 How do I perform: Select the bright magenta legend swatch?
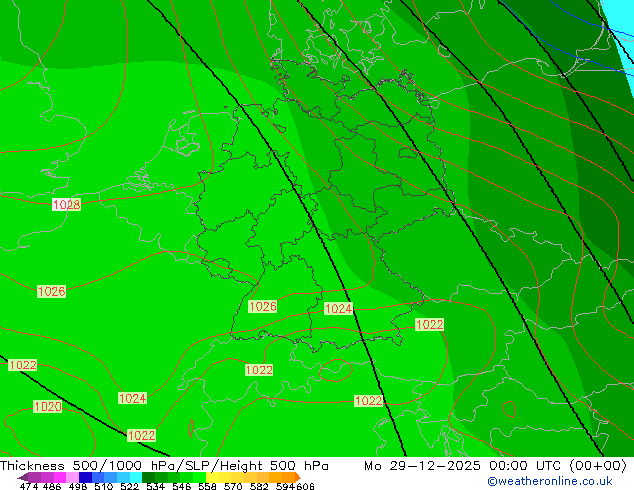59,477
